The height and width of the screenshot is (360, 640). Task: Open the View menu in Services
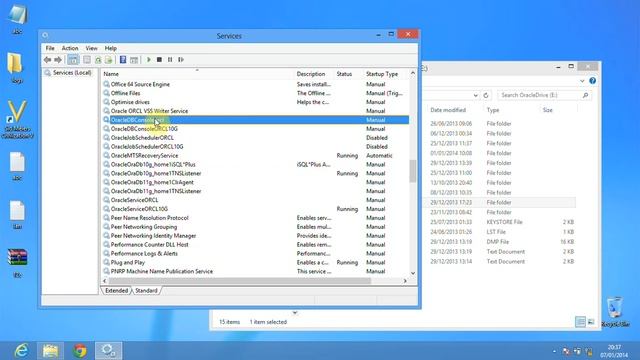click(91, 48)
